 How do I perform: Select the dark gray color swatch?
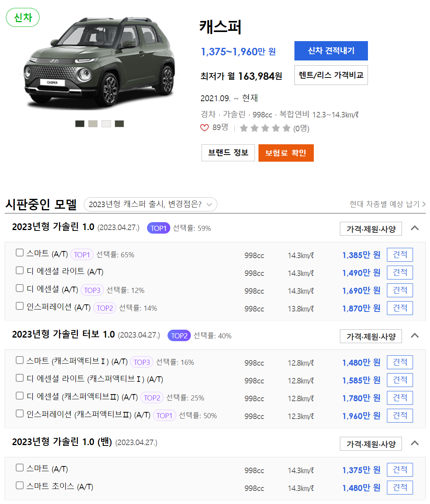tap(80, 124)
